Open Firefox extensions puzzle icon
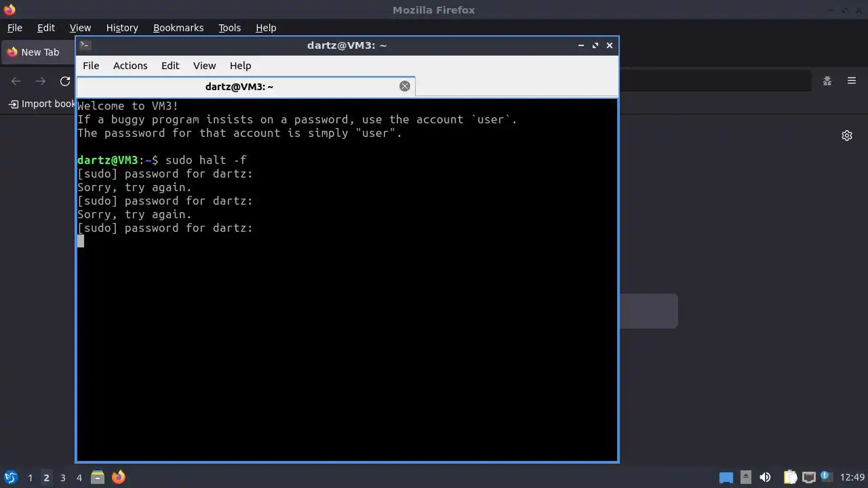Screen dimensions: 868x488 [x=827, y=81]
